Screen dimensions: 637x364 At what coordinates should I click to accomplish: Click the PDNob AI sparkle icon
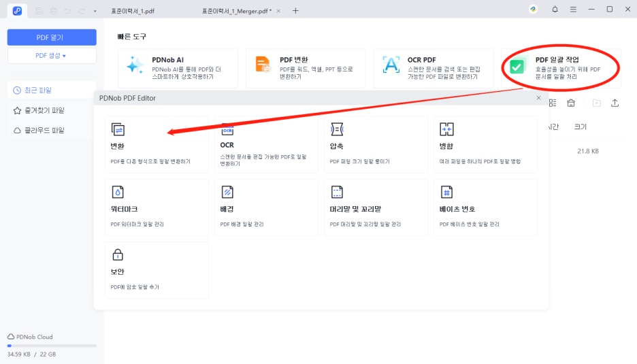[135, 65]
